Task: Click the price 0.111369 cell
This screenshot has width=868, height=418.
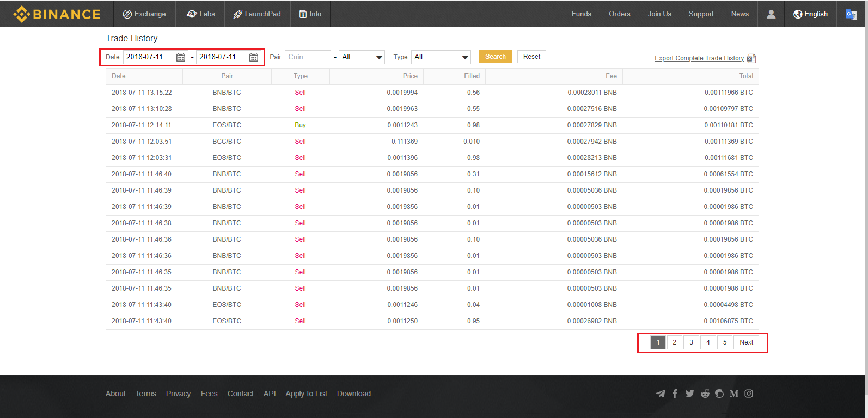Action: [405, 142]
